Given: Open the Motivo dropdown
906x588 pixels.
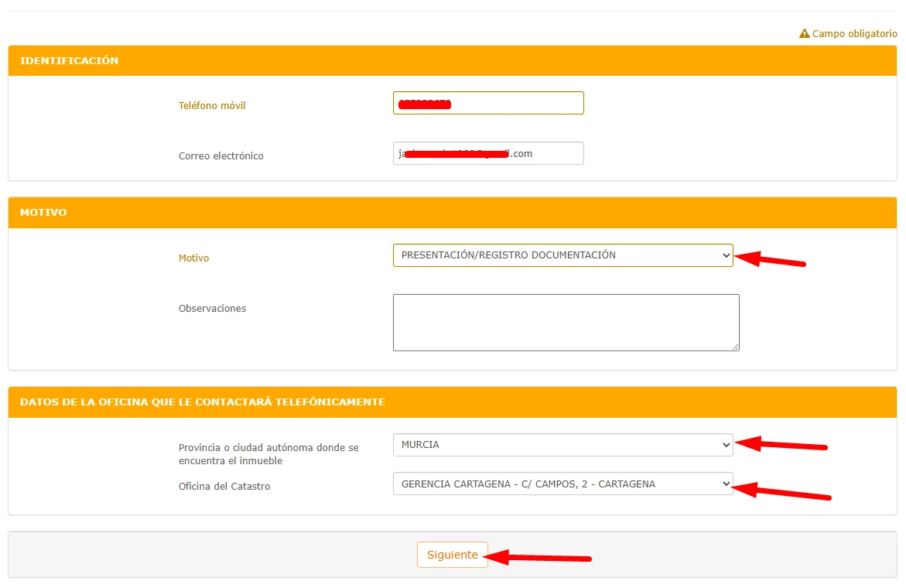Looking at the screenshot, I should [x=562, y=255].
